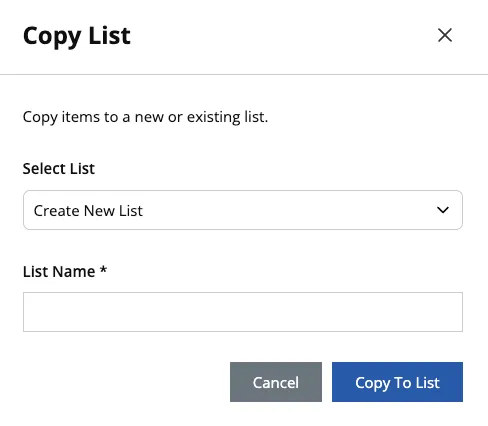Click the Copy To List button

397,382
